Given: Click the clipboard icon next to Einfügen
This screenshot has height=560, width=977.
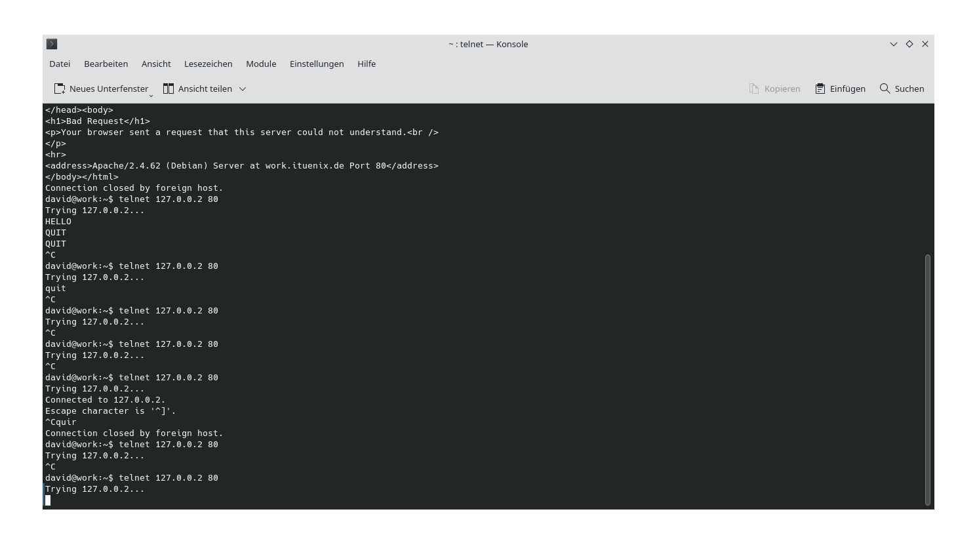Looking at the screenshot, I should (x=819, y=89).
